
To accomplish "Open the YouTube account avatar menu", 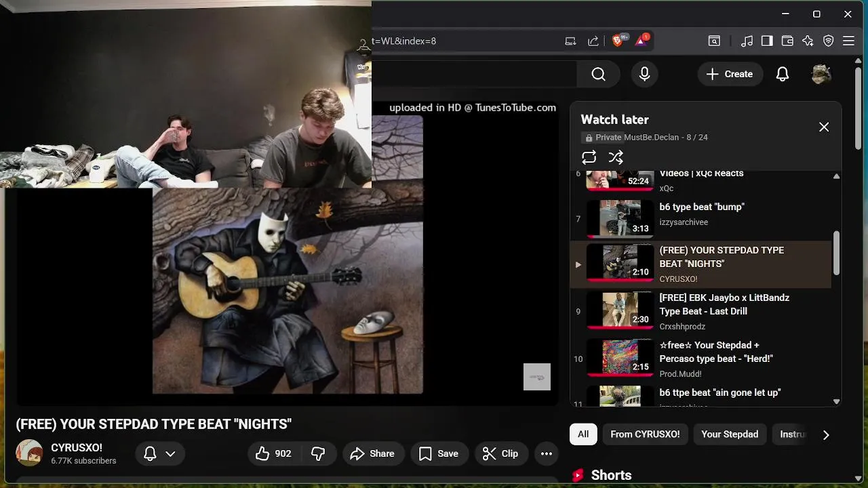I will [821, 74].
